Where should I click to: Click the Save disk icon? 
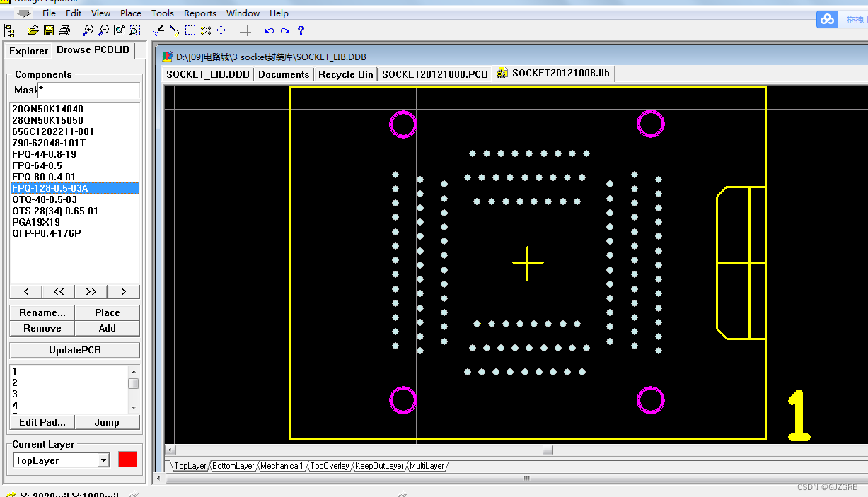tap(49, 30)
